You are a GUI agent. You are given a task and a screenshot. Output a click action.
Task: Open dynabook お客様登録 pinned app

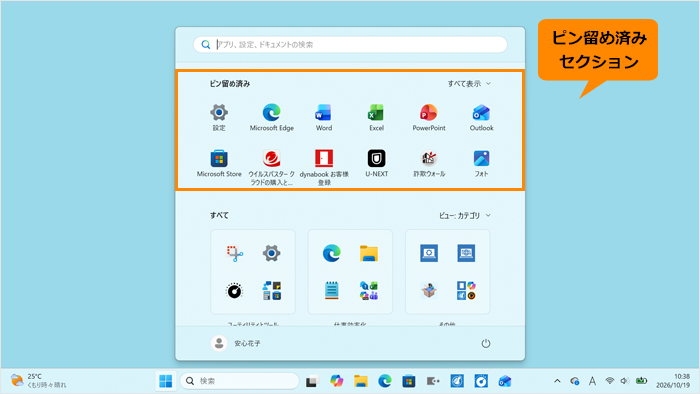(324, 167)
